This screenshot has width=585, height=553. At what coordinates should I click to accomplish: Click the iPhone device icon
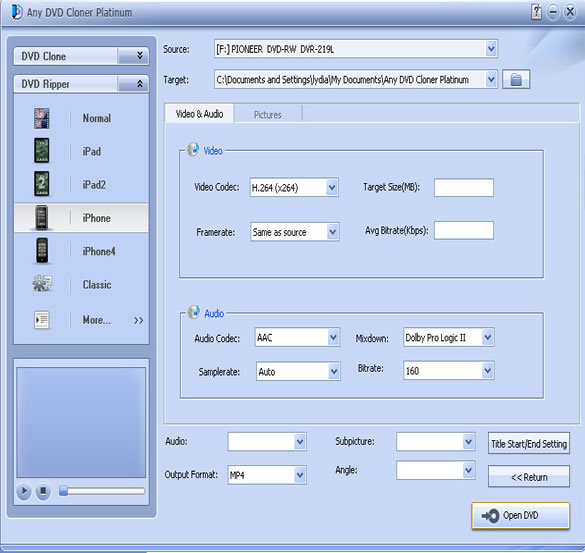pyautogui.click(x=41, y=218)
